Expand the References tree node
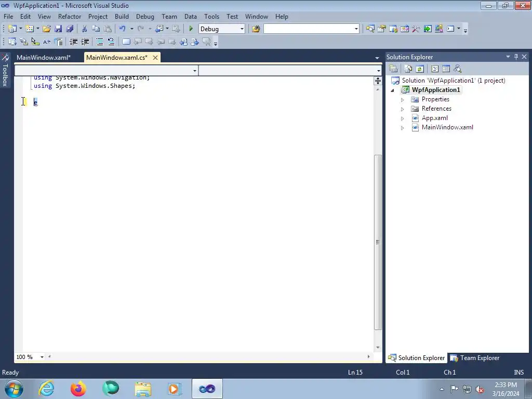 tap(403, 109)
